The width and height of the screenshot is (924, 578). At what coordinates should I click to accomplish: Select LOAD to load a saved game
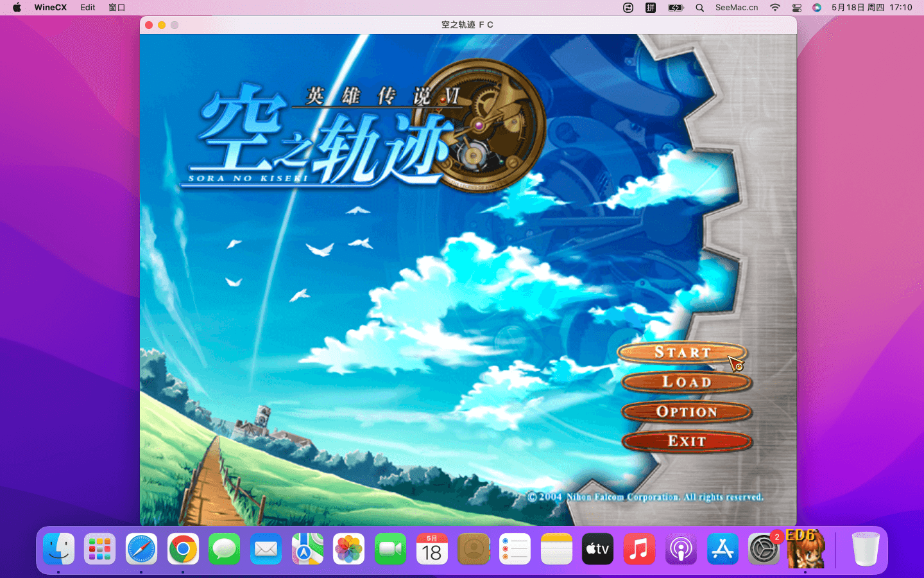pos(686,382)
